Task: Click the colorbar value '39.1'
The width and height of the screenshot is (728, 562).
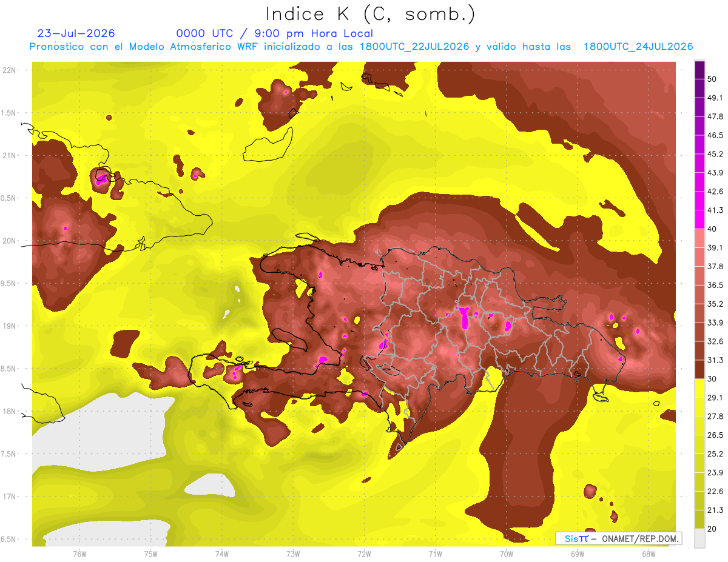Action: 715,247
